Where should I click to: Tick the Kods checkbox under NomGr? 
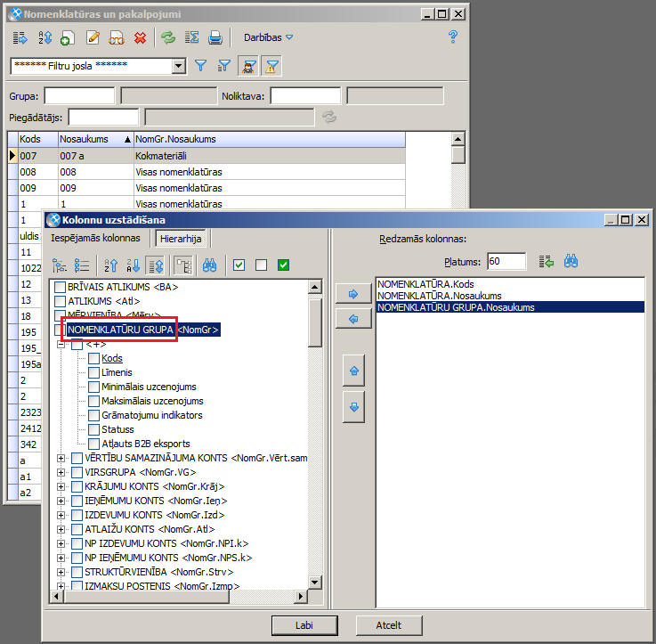[x=93, y=358]
